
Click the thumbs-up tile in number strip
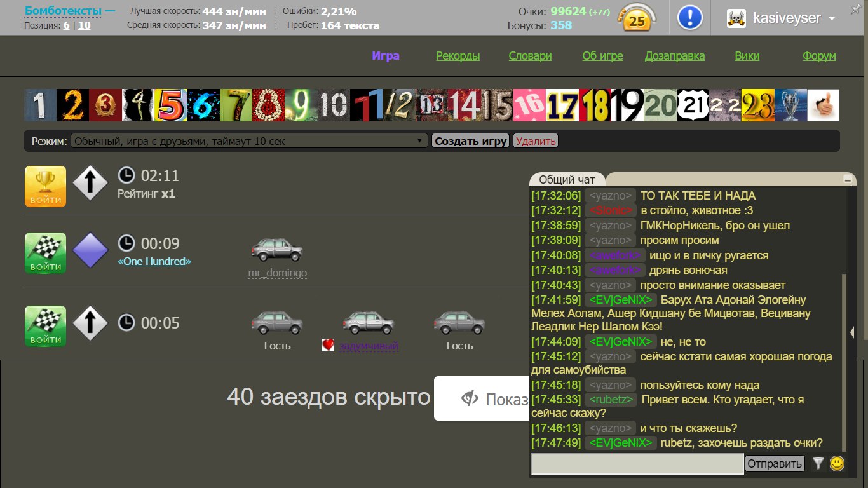point(823,105)
